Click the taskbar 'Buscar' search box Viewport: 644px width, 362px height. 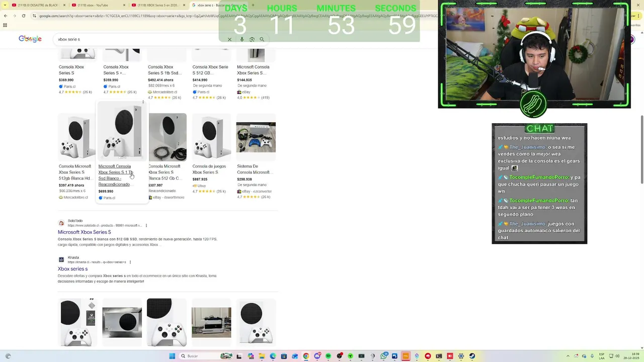click(x=206, y=356)
